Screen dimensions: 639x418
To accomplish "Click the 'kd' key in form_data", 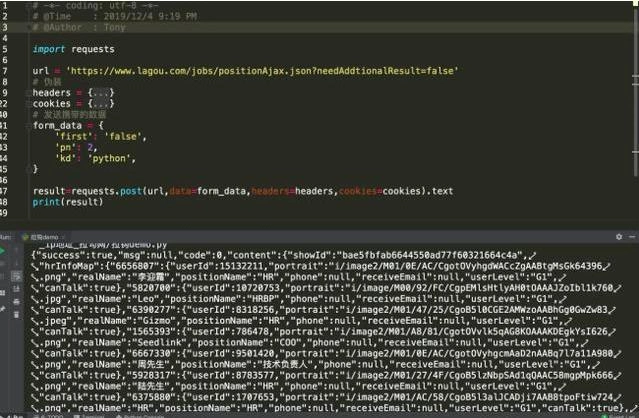I will (x=66, y=158).
